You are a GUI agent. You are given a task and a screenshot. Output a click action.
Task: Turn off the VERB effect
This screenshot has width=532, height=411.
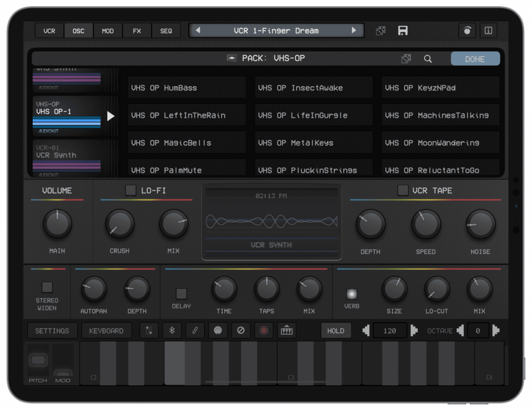click(x=352, y=294)
